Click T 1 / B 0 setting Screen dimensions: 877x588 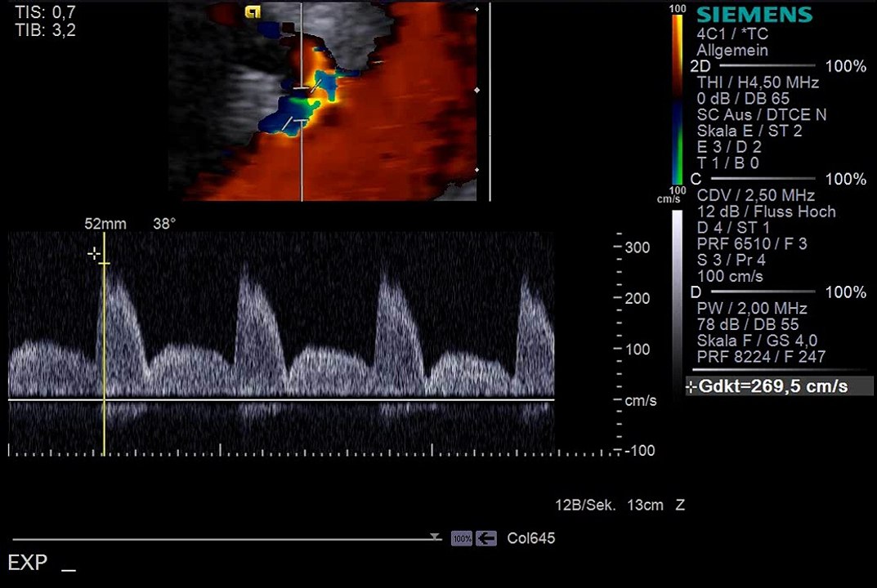click(x=727, y=163)
